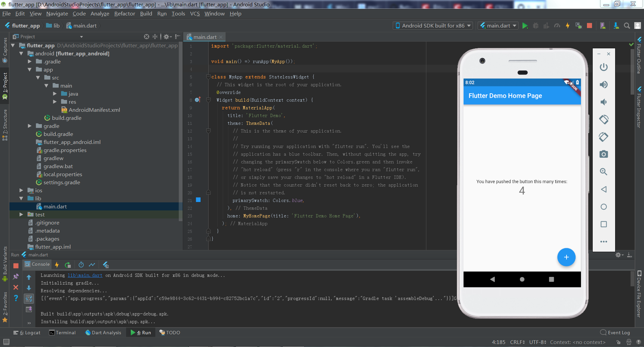Open Flutter Outline side panel

pos(639,56)
